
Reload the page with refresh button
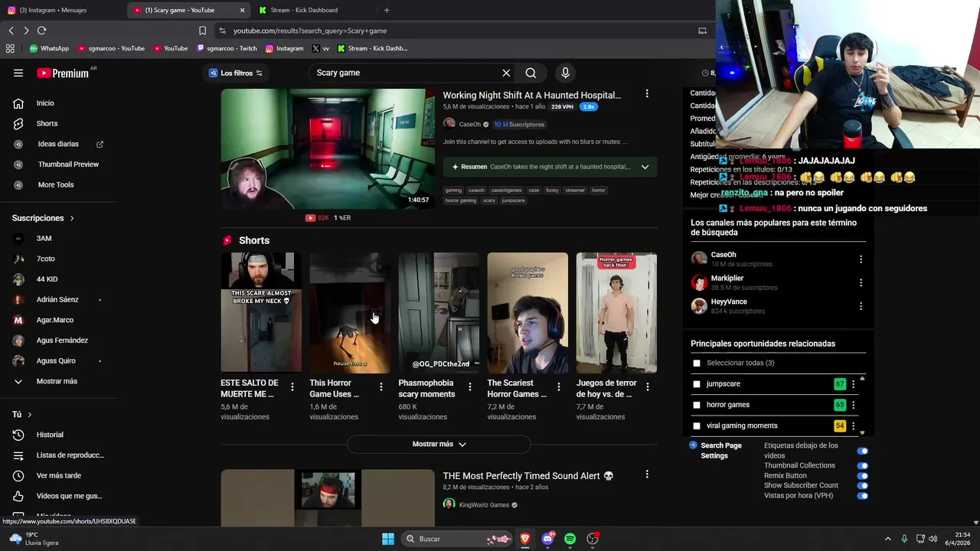tap(41, 31)
